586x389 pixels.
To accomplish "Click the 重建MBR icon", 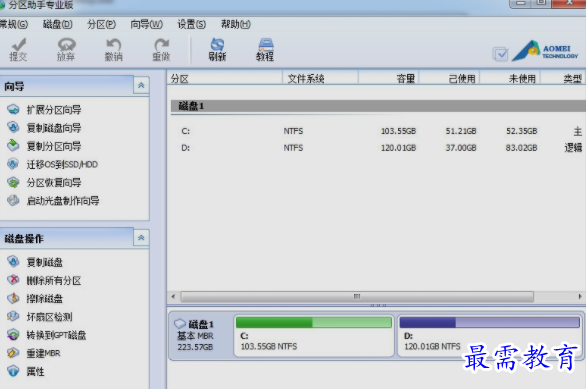I will point(13,353).
